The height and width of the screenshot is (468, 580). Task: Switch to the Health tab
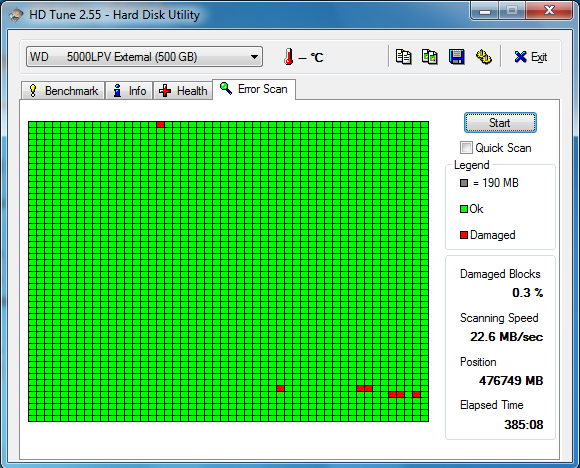coord(183,91)
